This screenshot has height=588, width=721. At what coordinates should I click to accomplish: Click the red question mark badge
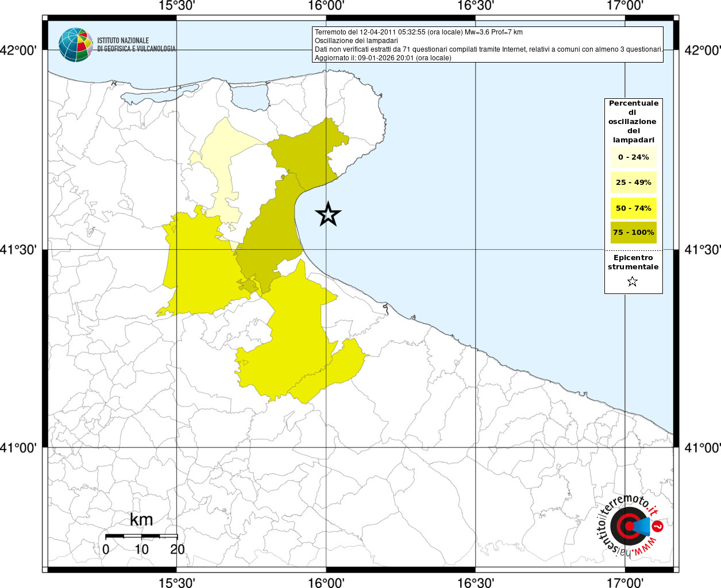pyautogui.click(x=658, y=526)
